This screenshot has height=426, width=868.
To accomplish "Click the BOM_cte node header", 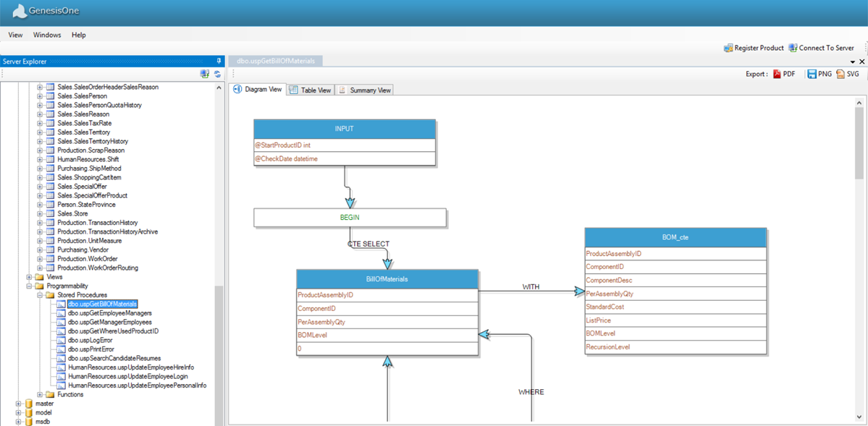I will coord(675,237).
